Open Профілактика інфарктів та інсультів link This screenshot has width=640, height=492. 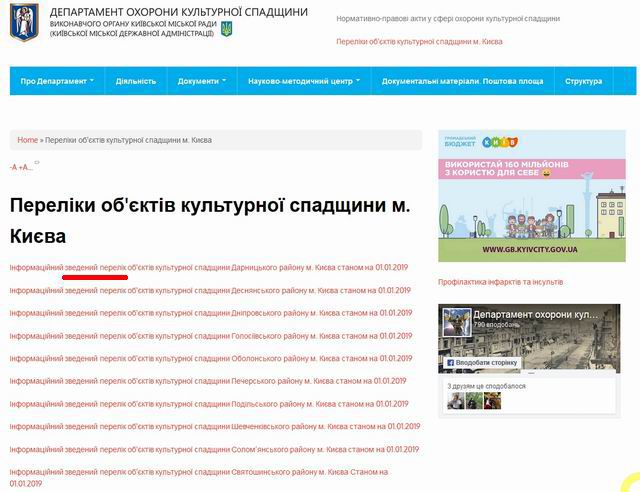pyautogui.click(x=500, y=282)
